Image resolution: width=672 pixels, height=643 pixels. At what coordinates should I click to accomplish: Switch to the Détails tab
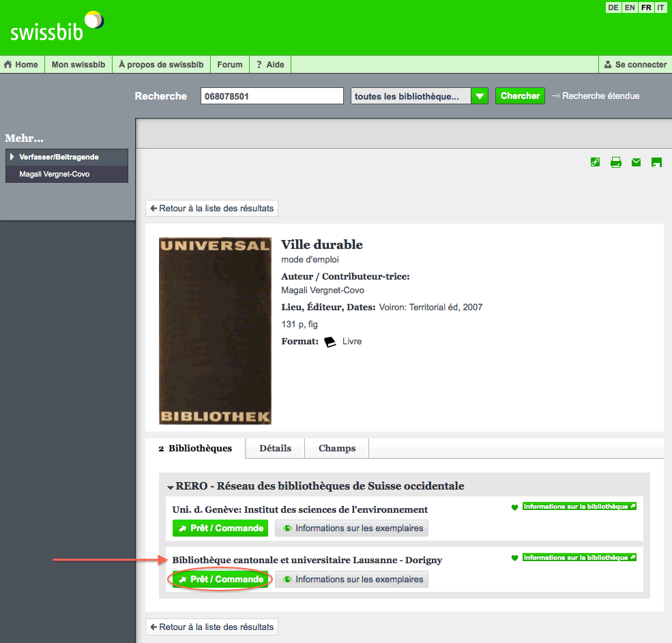[x=275, y=449]
